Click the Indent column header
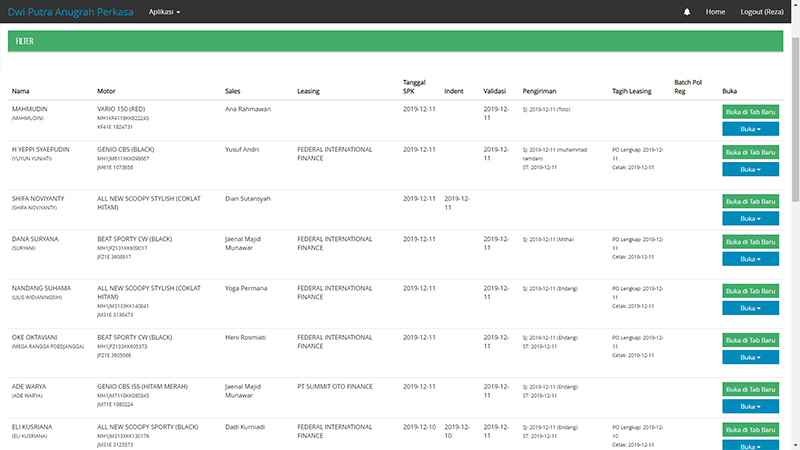This screenshot has height=450, width=800. coord(454,91)
